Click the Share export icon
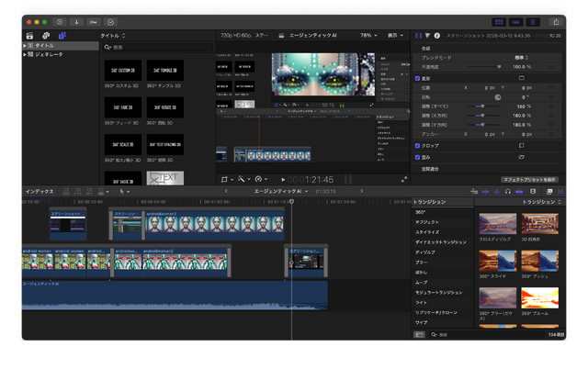This screenshot has height=369, width=588. 555,21
